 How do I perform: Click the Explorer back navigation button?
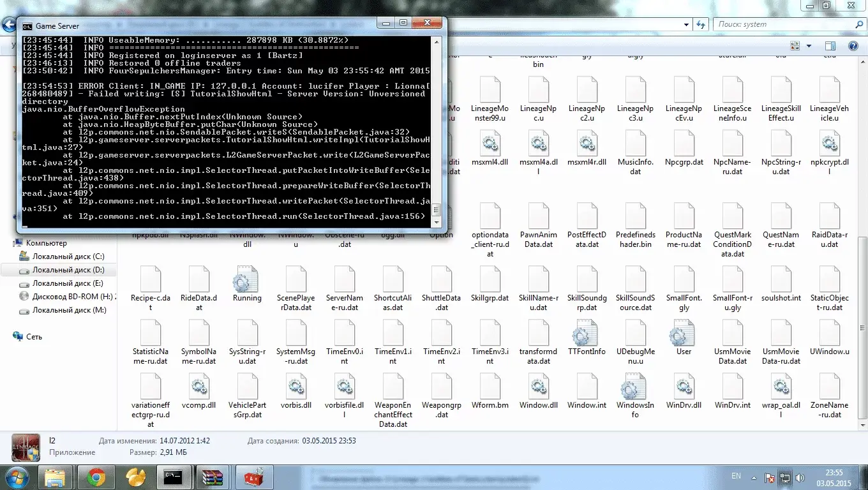pyautogui.click(x=8, y=25)
